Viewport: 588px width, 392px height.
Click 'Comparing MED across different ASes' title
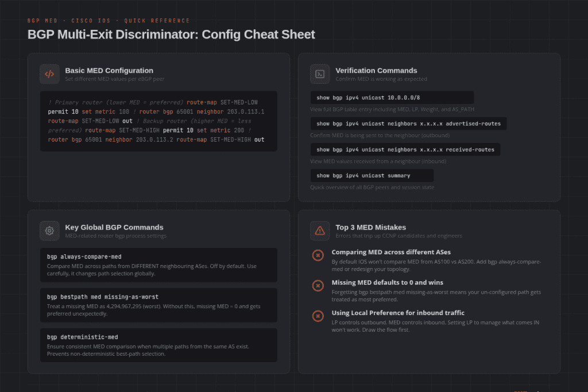pyautogui.click(x=391, y=252)
